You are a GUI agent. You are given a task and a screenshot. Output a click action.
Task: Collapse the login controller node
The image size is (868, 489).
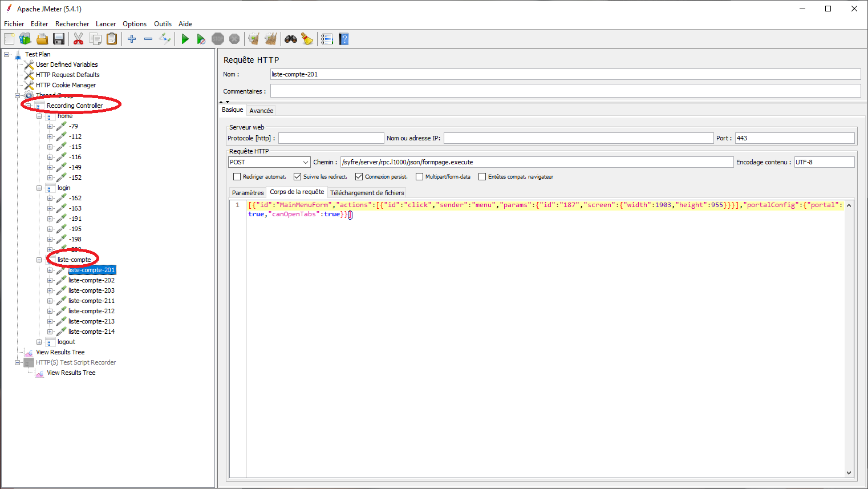click(x=39, y=188)
